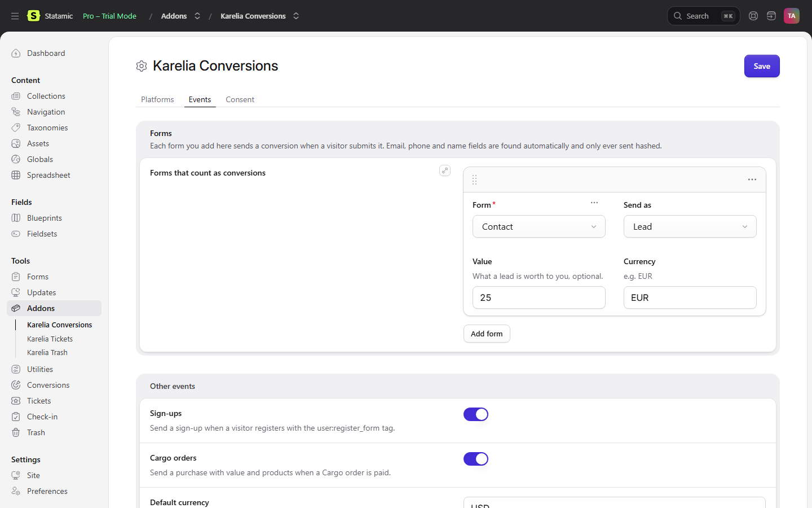Open the form row's three-dot options menu
Image resolution: width=812 pixels, height=508 pixels.
[x=752, y=179]
